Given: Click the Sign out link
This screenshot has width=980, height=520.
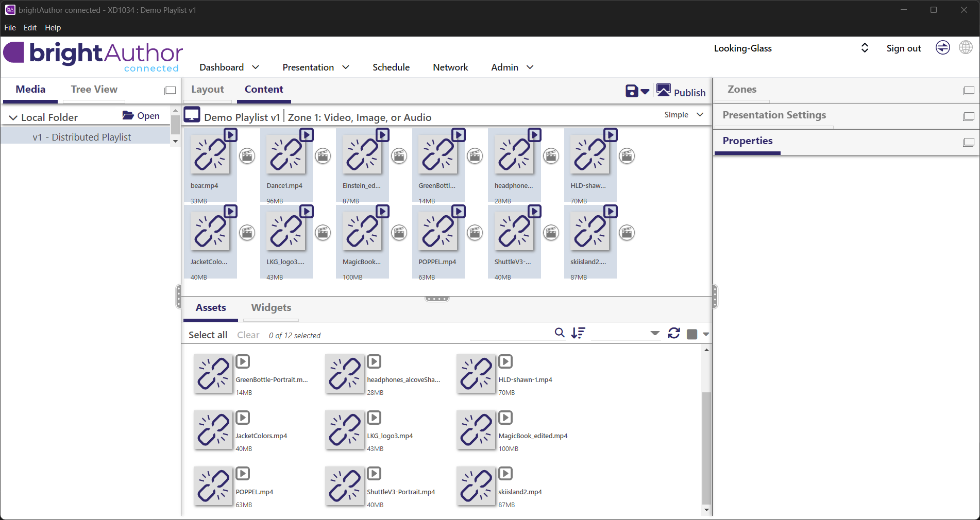Looking at the screenshot, I should click(903, 48).
